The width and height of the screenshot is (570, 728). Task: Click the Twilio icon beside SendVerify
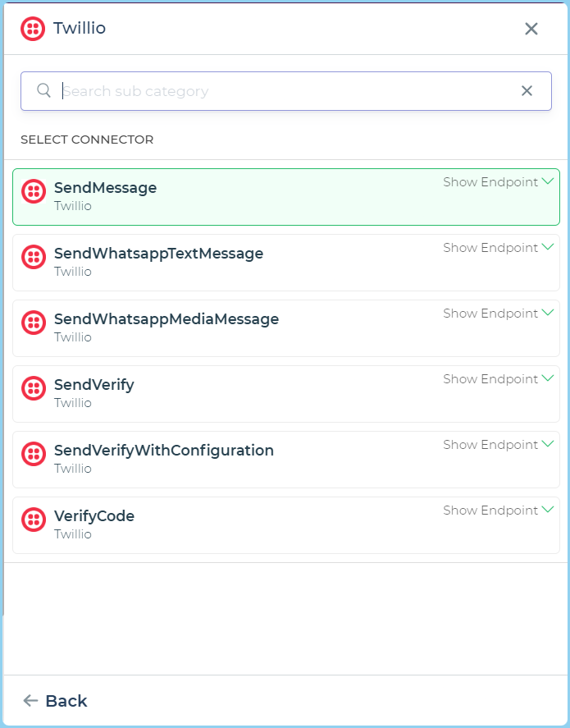pyautogui.click(x=34, y=388)
